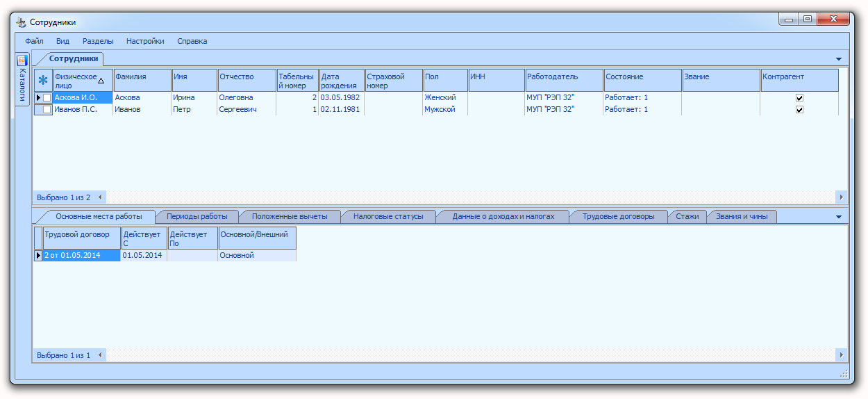Viewport: 868px width, 399px height.
Task: Switch to Звания и чины tab
Action: coord(742,216)
